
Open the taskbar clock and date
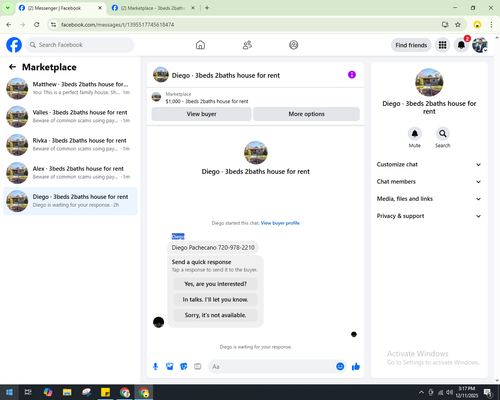(x=466, y=392)
